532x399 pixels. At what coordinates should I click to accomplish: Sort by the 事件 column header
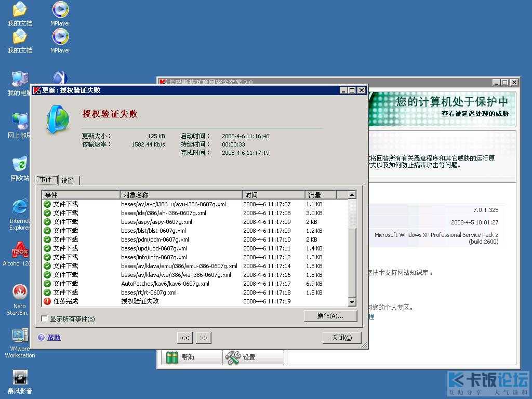tap(81, 195)
